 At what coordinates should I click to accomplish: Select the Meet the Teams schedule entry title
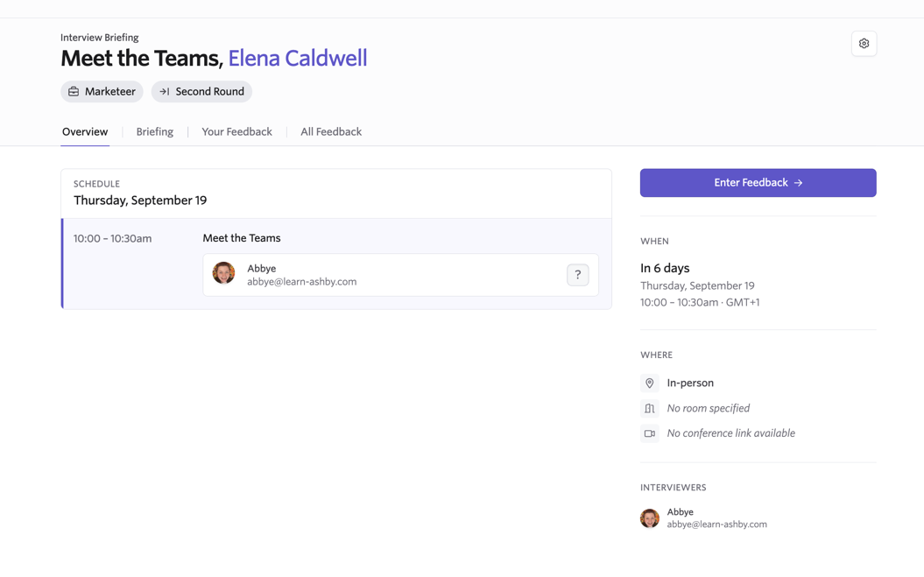(x=242, y=238)
